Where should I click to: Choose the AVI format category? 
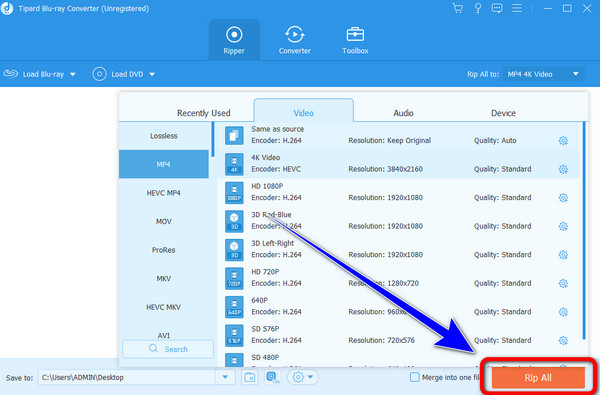tap(164, 335)
